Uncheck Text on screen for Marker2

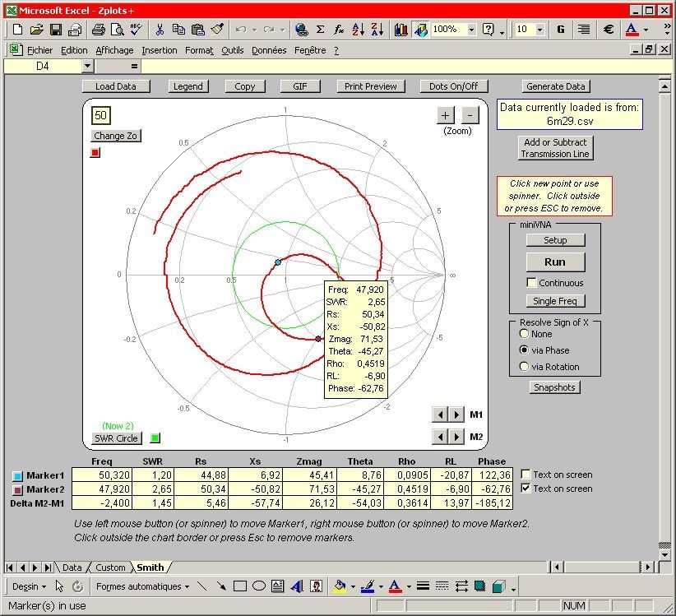pos(526,489)
